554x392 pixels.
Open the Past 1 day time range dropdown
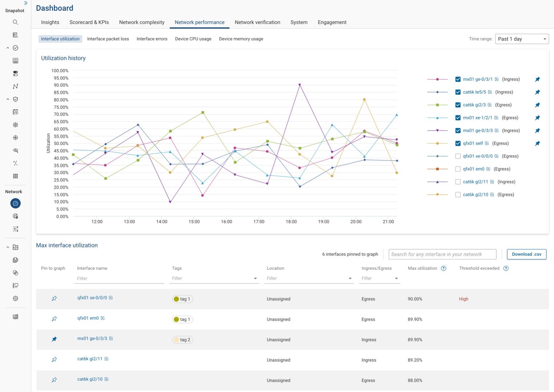(522, 39)
